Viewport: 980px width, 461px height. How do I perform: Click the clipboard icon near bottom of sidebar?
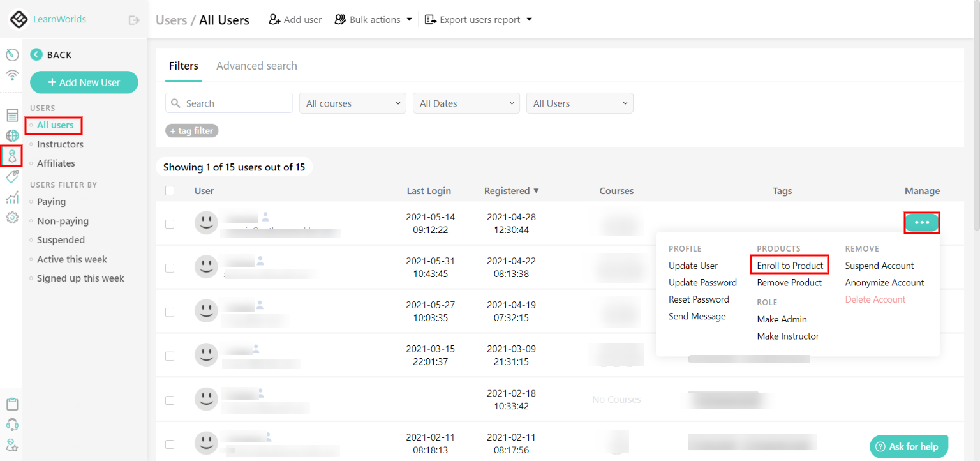pyautogui.click(x=11, y=404)
